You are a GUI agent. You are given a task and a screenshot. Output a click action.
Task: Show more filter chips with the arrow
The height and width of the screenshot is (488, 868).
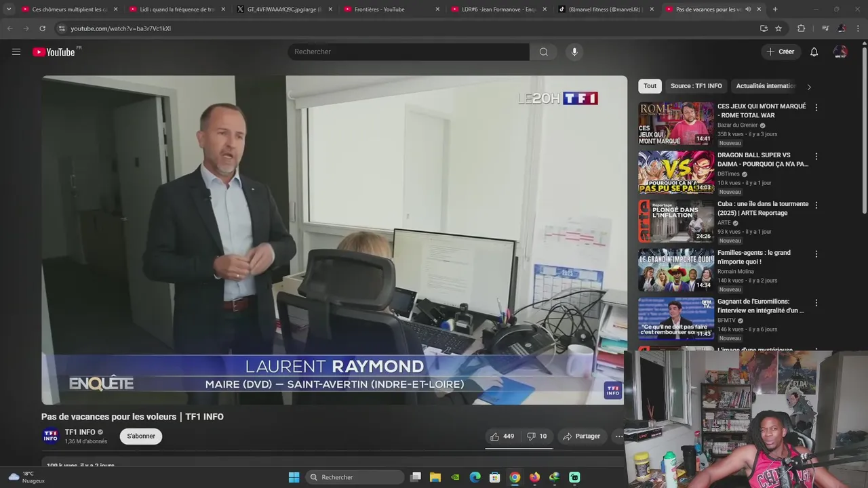[808, 87]
